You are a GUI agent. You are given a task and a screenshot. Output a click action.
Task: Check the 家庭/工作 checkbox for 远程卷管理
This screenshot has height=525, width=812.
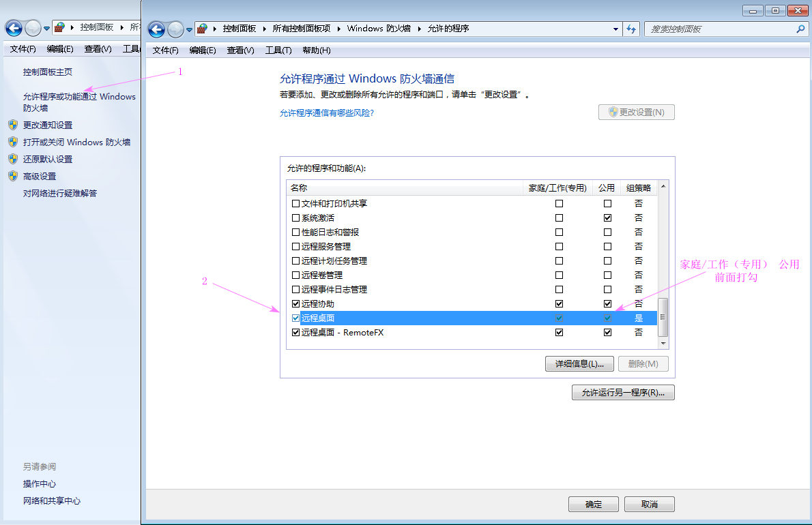pos(559,275)
